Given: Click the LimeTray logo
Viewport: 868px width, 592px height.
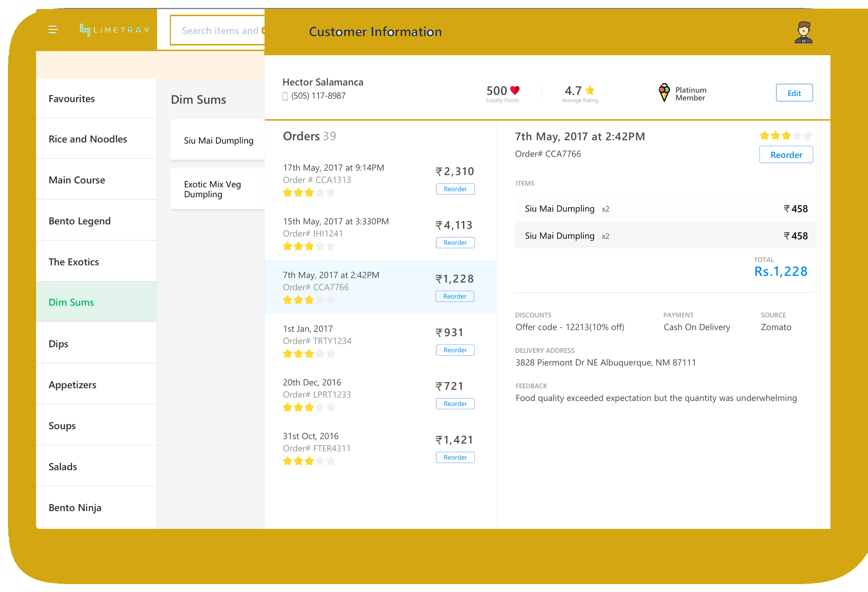Looking at the screenshot, I should (115, 30).
